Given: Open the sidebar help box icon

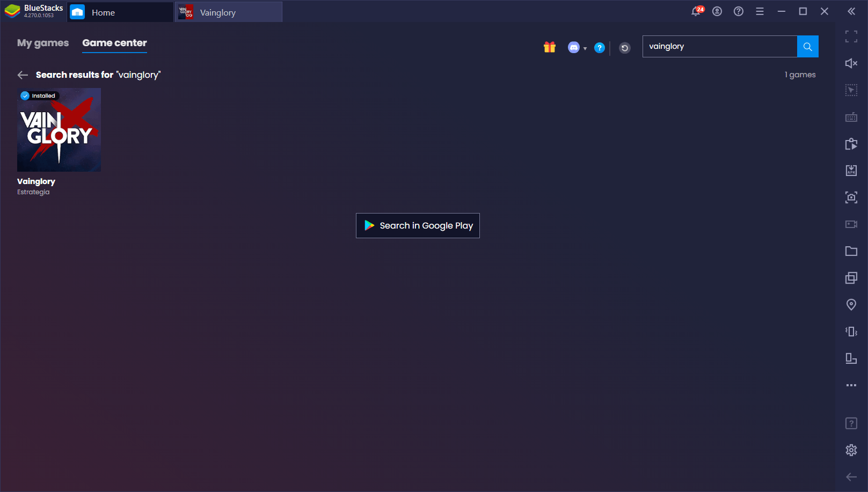Looking at the screenshot, I should 851,423.
